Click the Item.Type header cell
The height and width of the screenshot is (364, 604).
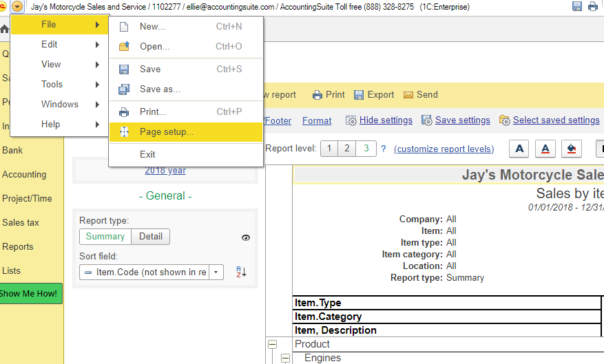(x=447, y=303)
